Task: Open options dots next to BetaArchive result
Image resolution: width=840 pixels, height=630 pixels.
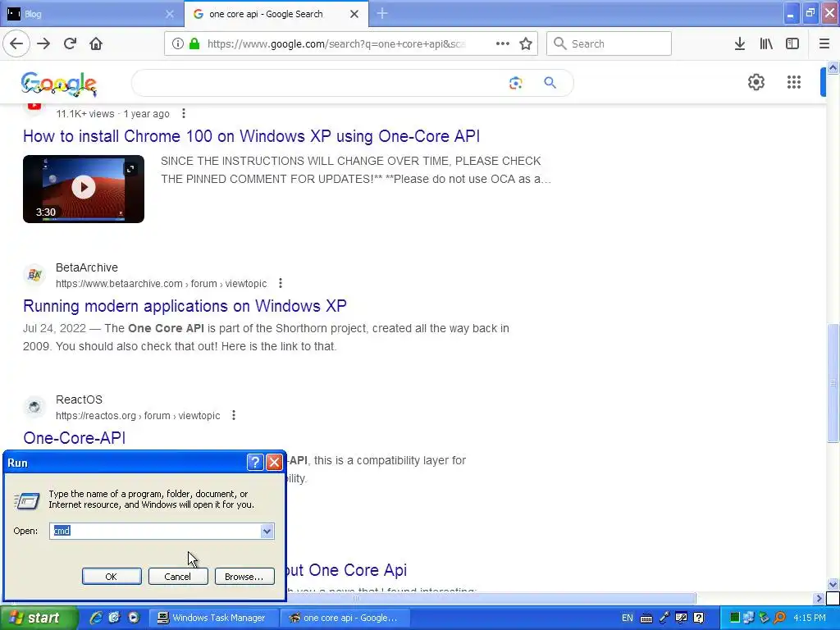Action: point(281,283)
